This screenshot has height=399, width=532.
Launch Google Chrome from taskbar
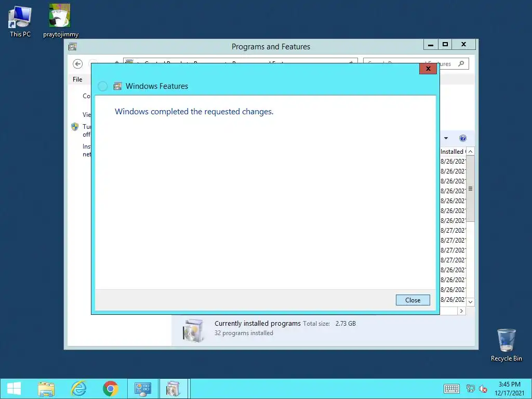pyautogui.click(x=111, y=389)
